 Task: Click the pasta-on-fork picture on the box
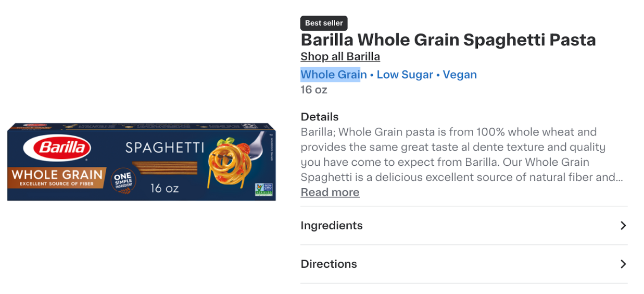[x=232, y=161]
